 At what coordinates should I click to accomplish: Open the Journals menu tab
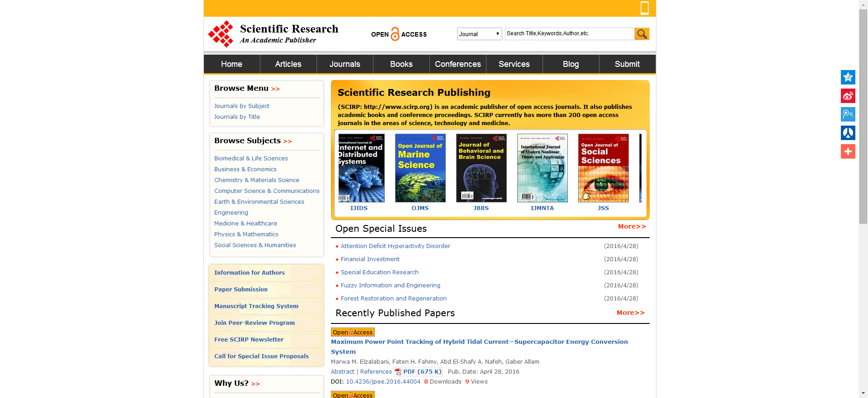[x=345, y=64]
